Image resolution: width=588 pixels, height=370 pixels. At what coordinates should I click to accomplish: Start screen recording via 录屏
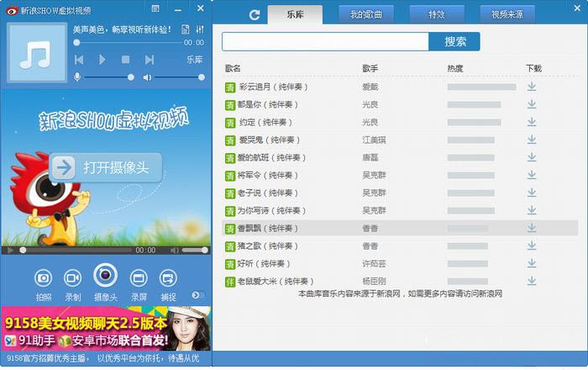[139, 278]
